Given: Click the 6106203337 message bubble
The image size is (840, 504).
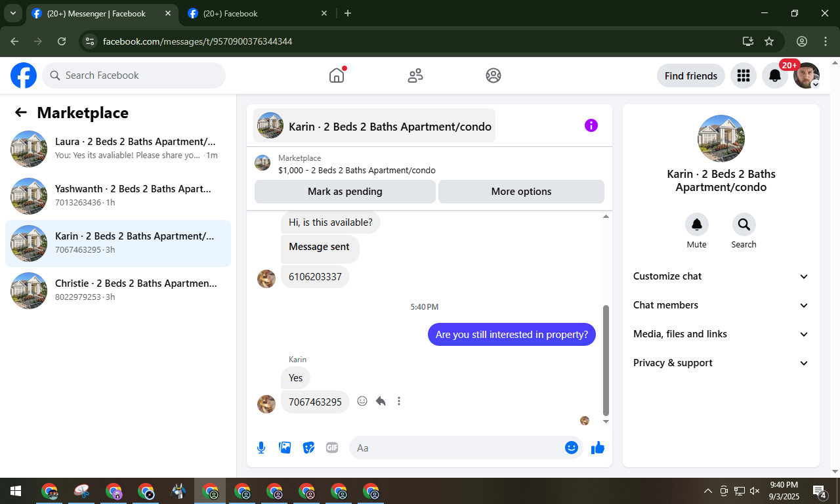Looking at the screenshot, I should pos(315,277).
